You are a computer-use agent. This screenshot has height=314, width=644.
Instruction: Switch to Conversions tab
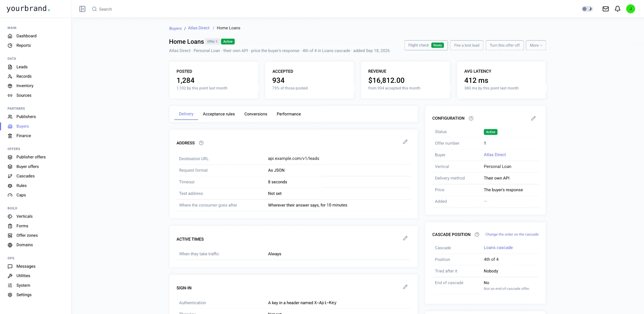coord(256,114)
